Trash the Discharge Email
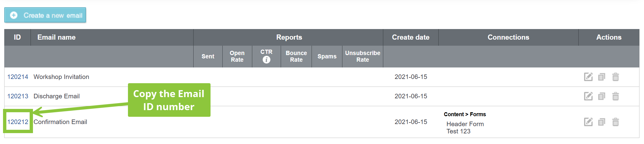 [x=615, y=96]
